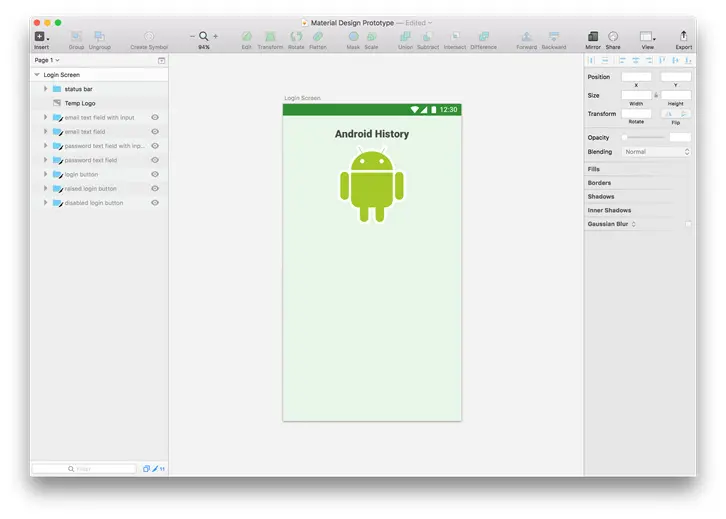Click the Position X input field

[x=636, y=77]
